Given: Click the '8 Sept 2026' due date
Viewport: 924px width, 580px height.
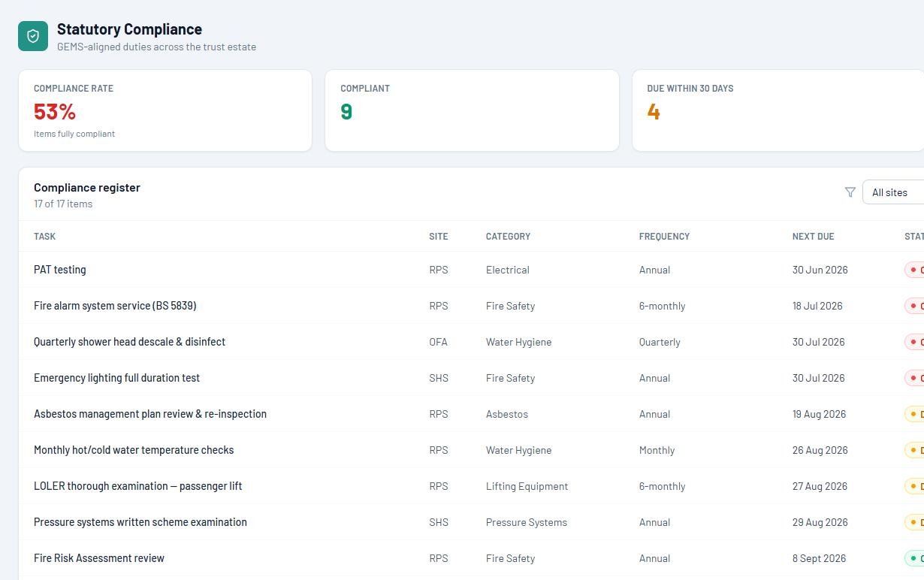Looking at the screenshot, I should (819, 558).
